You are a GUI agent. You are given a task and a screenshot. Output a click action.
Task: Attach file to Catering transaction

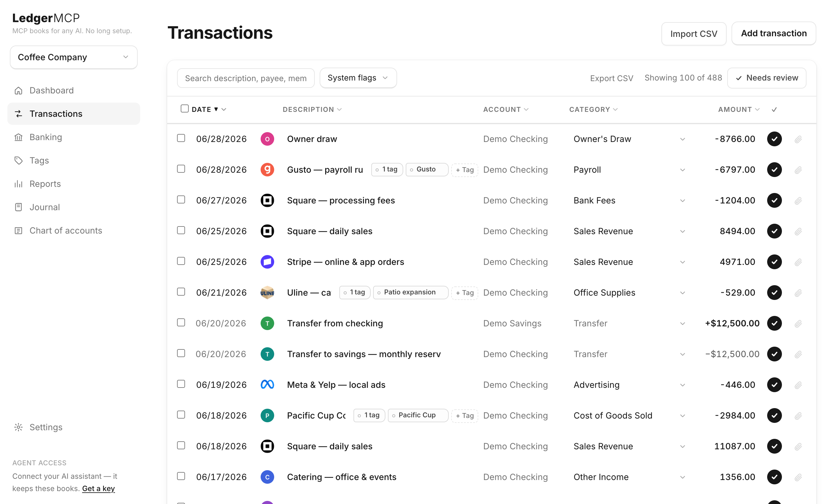(798, 477)
